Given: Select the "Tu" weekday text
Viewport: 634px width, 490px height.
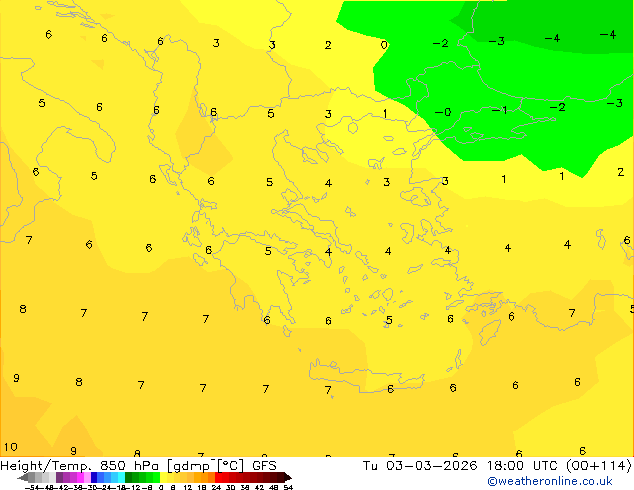Looking at the screenshot, I should pyautogui.click(x=370, y=466).
